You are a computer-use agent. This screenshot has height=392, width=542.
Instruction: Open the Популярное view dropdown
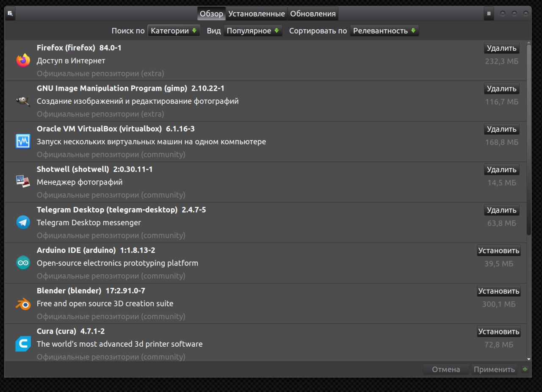point(253,30)
